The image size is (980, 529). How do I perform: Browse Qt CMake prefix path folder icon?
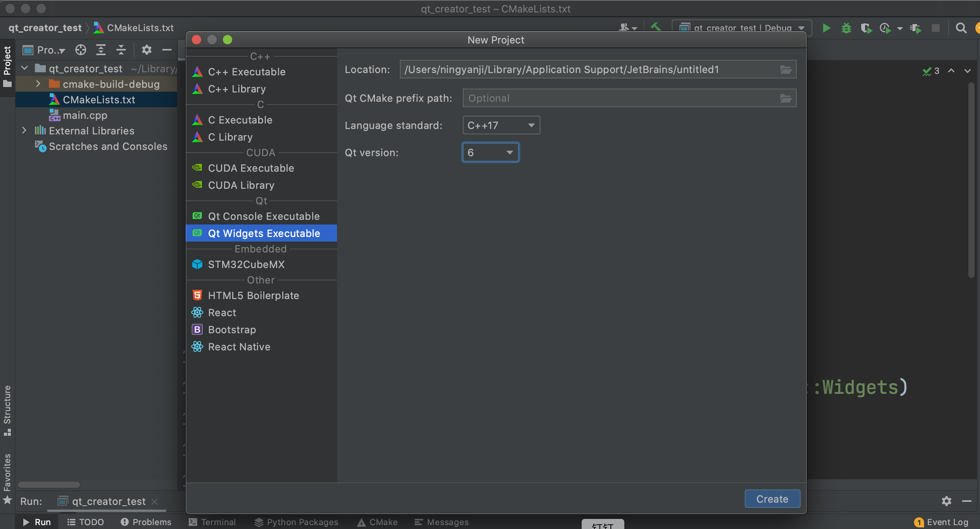pos(785,98)
